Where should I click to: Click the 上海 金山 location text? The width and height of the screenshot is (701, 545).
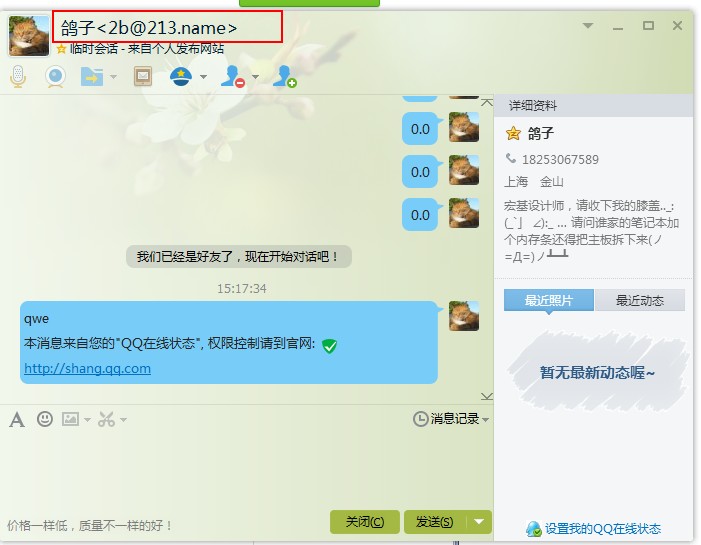pos(534,182)
